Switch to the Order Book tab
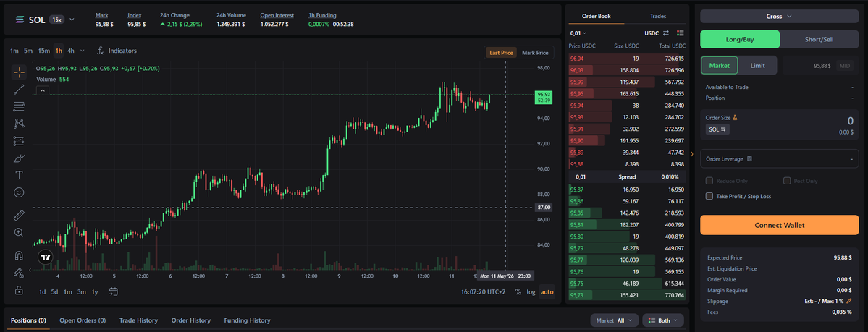 (597, 16)
